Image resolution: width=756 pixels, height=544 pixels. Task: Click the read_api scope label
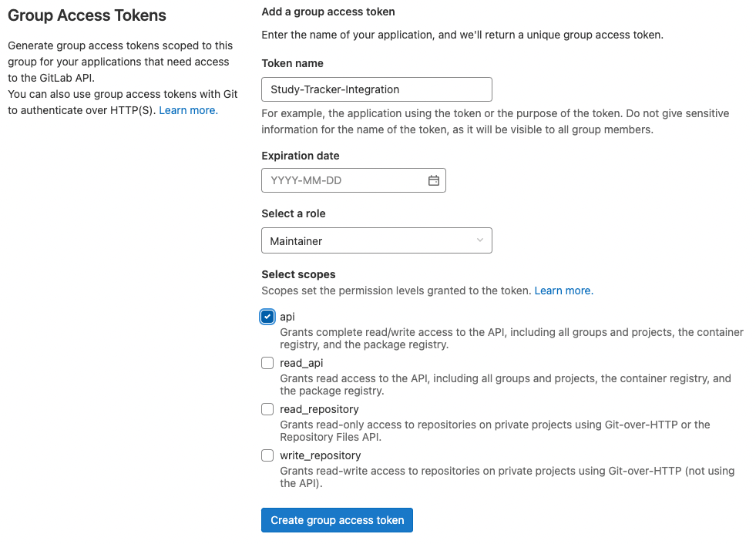pos(301,363)
